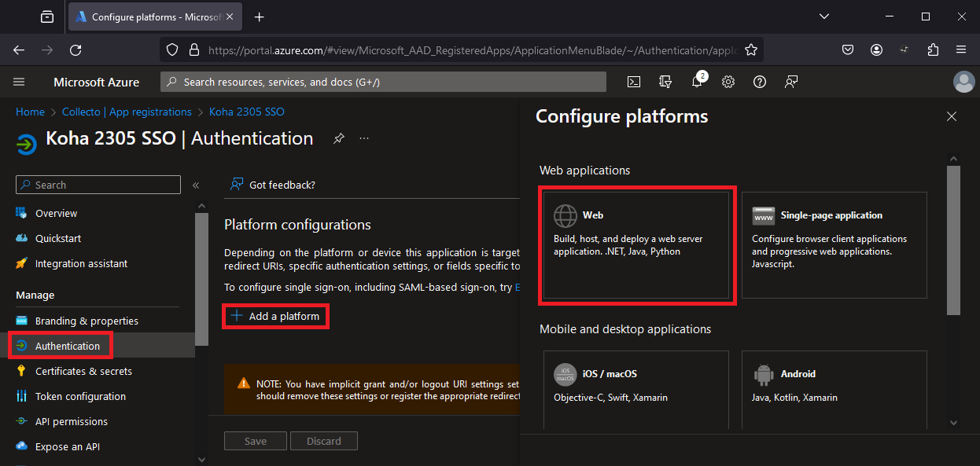The height and width of the screenshot is (466, 980).
Task: Click the Configure platforms panel scrollbar thumb
Action: (x=953, y=240)
